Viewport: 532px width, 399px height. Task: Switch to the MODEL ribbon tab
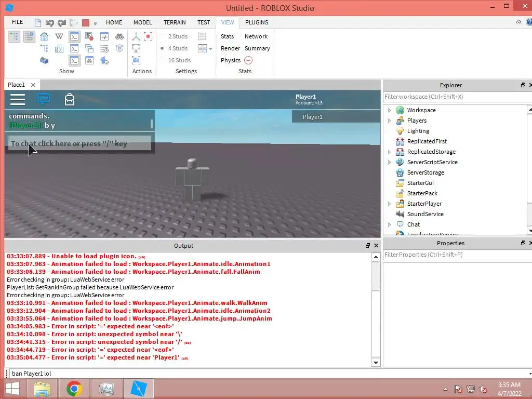142,22
